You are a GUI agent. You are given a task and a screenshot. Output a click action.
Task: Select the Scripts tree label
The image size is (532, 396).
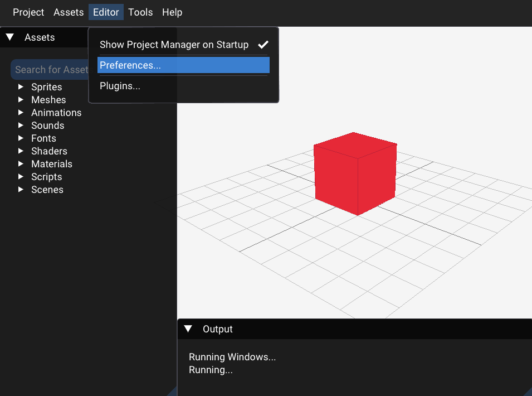pos(46,177)
